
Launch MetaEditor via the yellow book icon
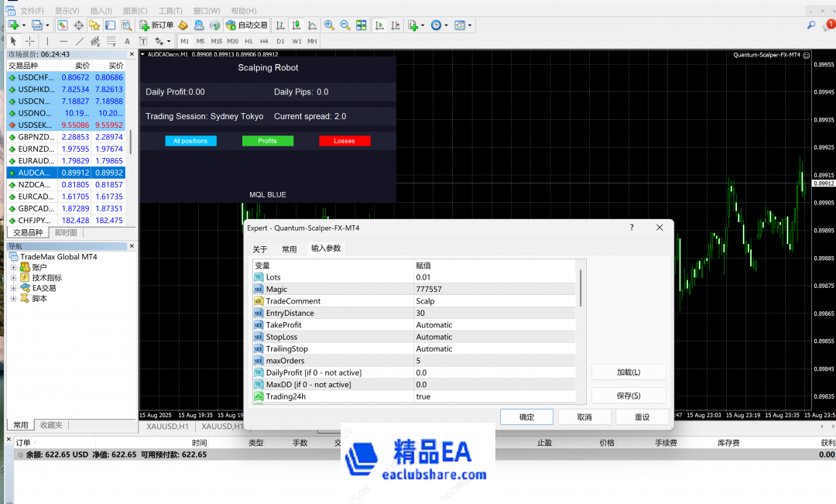(183, 25)
